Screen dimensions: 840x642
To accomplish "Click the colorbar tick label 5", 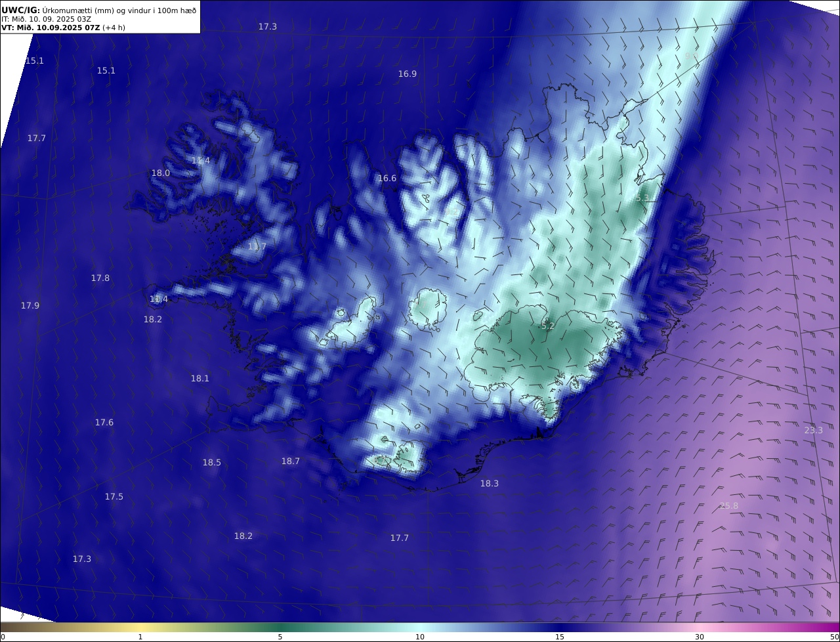I will click(280, 637).
